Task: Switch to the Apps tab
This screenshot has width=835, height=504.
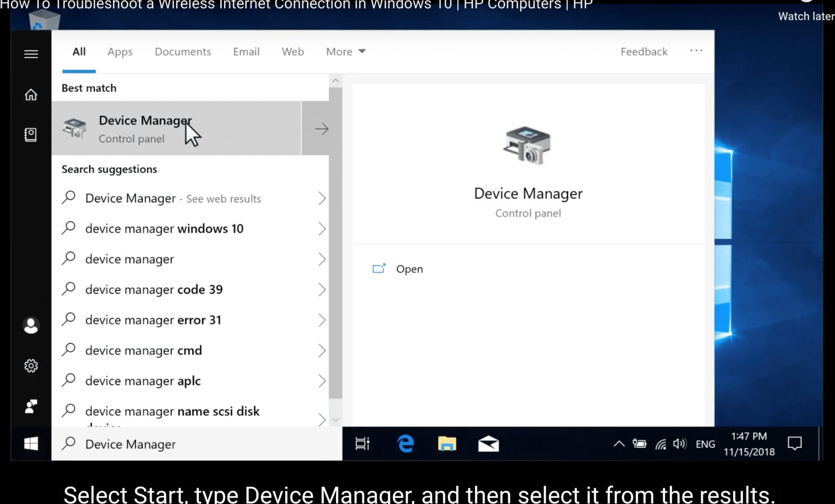Action: pos(120,52)
